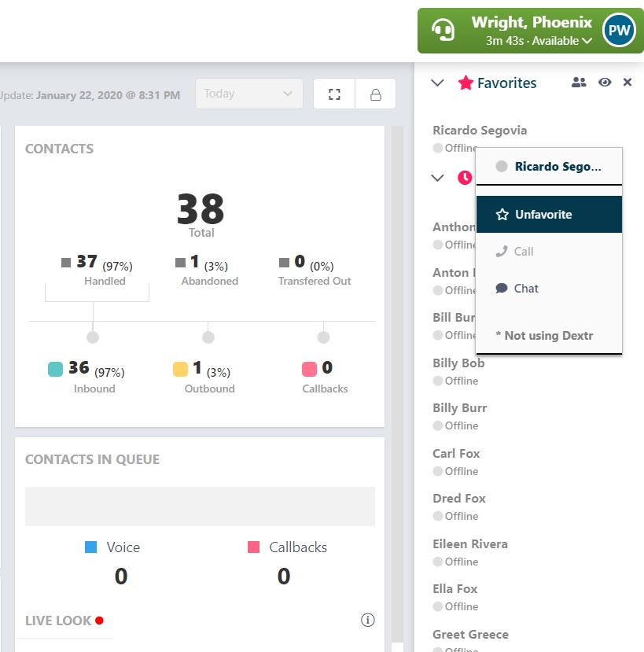
Task: Collapse the recent contacts section chevron
Action: 437,178
